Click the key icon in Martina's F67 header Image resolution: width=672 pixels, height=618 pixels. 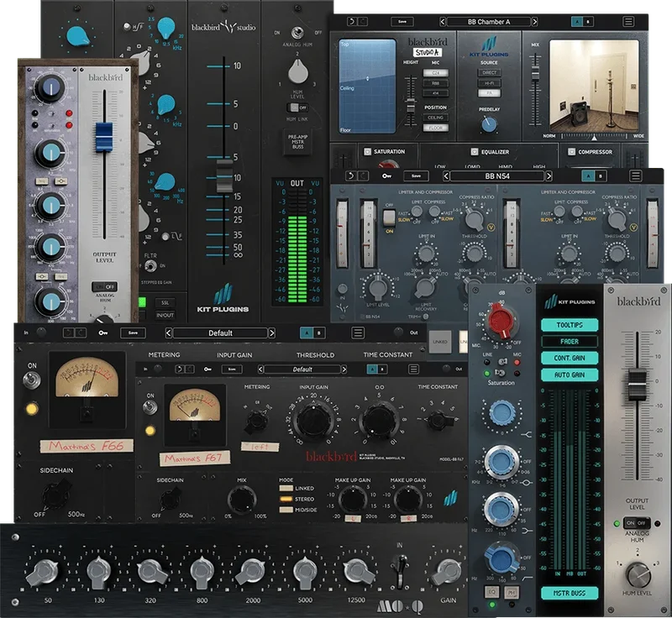(207, 369)
